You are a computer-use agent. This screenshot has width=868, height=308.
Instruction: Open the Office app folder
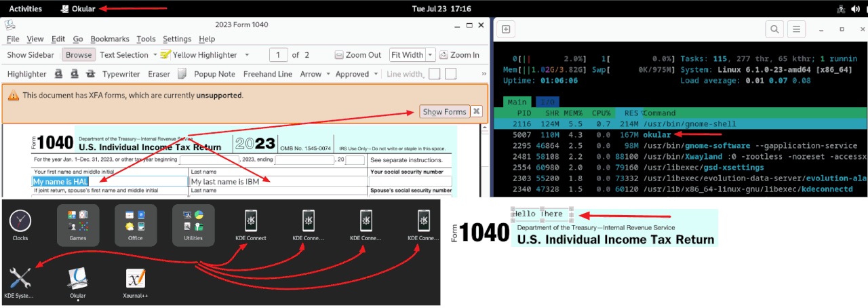tap(136, 225)
